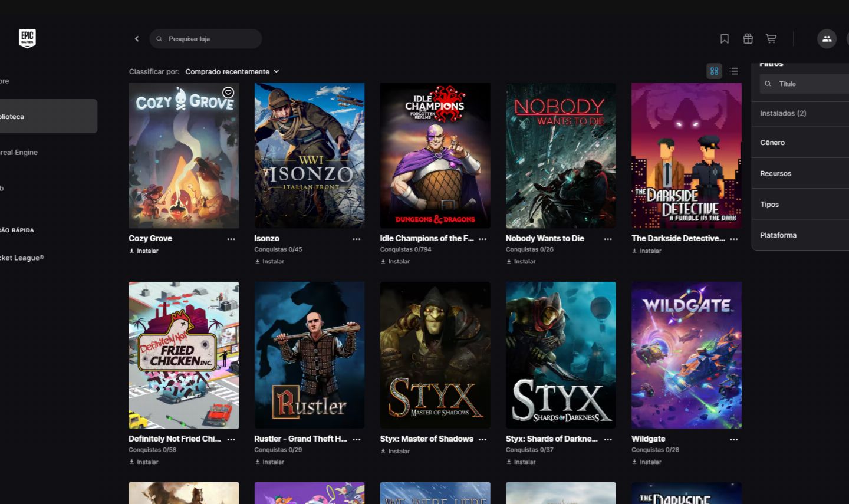Click Conquistas 0/26 under Nobody Wants to Die
The image size is (849, 504).
pyautogui.click(x=529, y=249)
